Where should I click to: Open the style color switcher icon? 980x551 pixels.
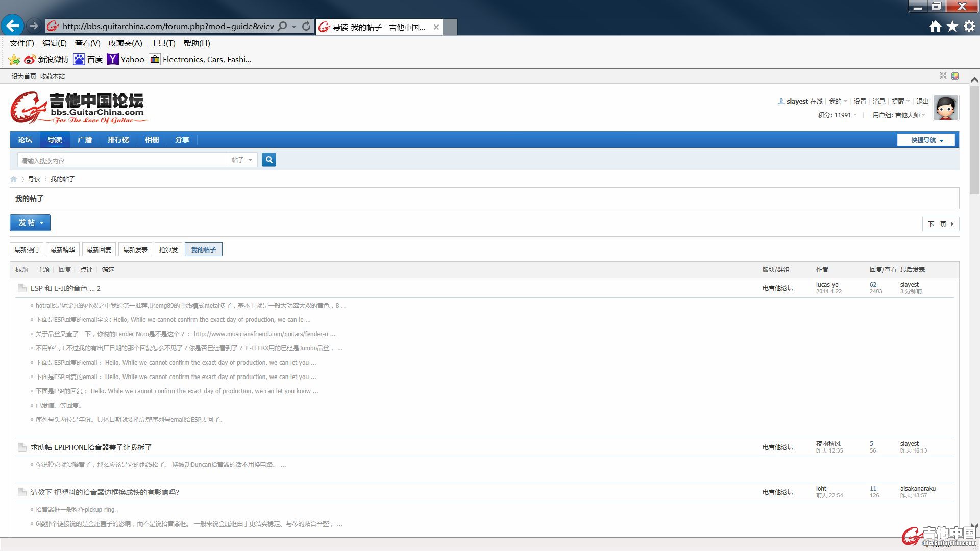tap(955, 76)
